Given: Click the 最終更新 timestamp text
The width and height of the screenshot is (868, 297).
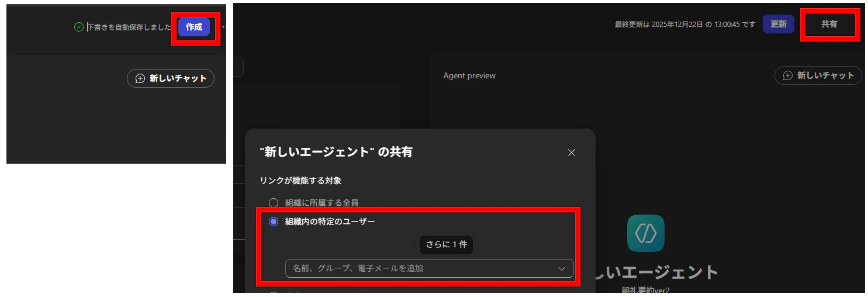Looking at the screenshot, I should tap(685, 25).
